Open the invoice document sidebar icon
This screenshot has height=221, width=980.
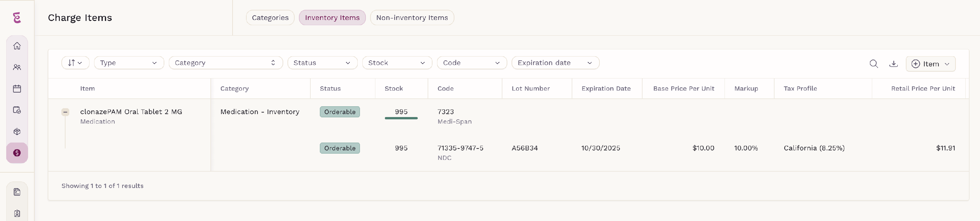17,192
